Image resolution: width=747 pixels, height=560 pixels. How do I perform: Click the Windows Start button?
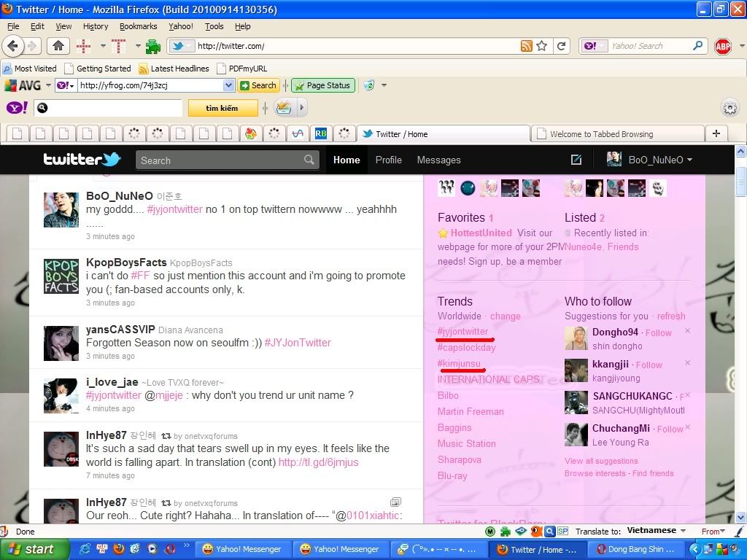click(34, 549)
